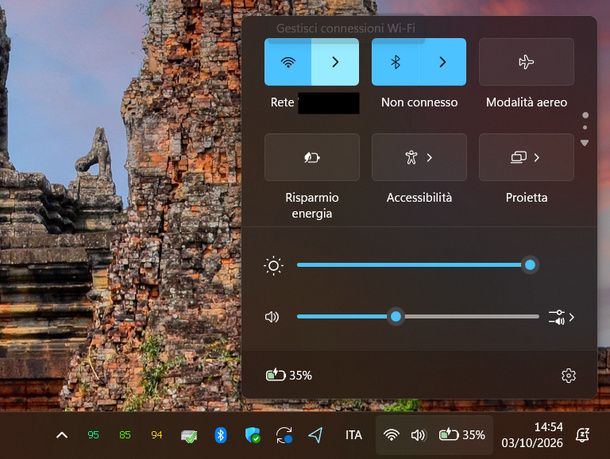The width and height of the screenshot is (610, 459).
Task: Click the tray temperature reading 94
Action: [156, 435]
